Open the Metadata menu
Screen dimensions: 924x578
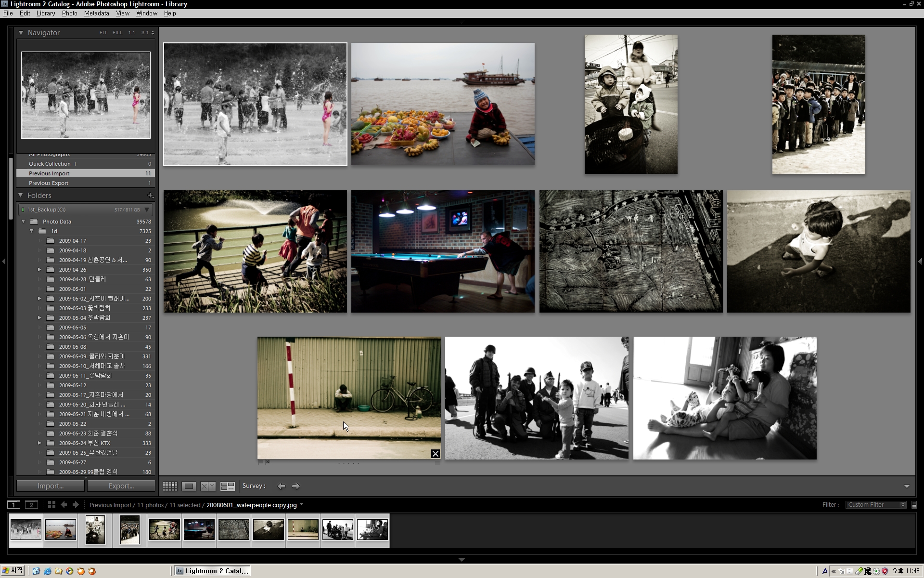click(97, 13)
